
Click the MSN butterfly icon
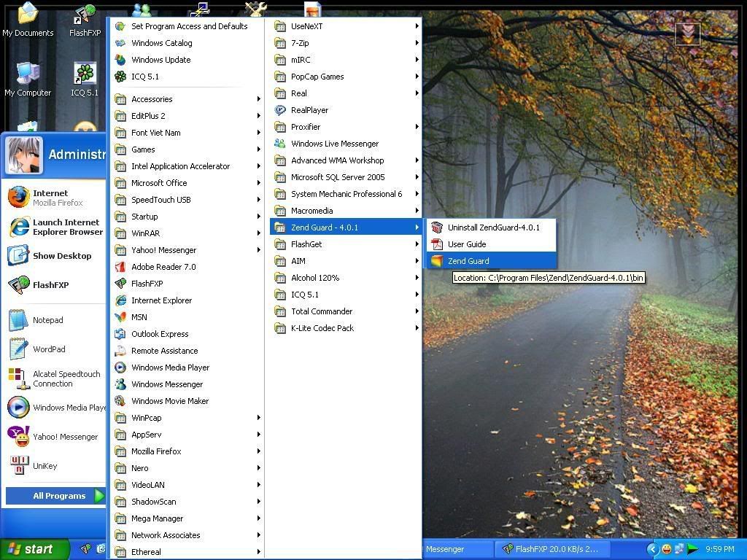click(x=120, y=317)
